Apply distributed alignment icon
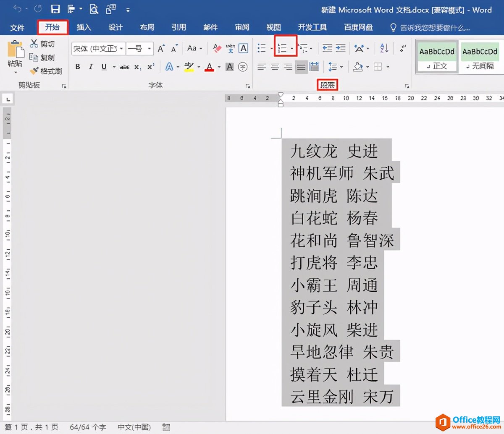This screenshot has width=504, height=434. 314,67
